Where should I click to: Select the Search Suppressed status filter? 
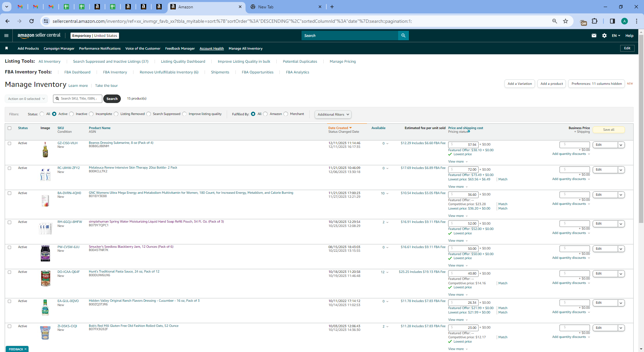pos(149,114)
